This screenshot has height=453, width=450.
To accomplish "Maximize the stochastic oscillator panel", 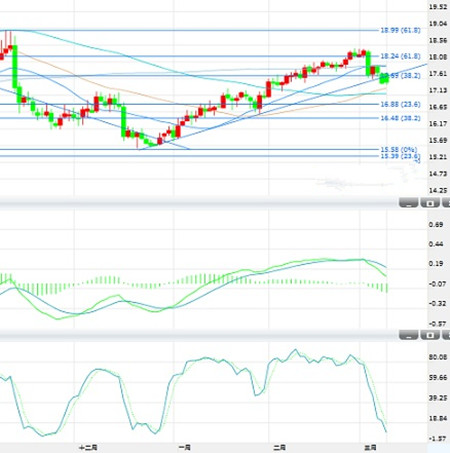I will 430,335.
